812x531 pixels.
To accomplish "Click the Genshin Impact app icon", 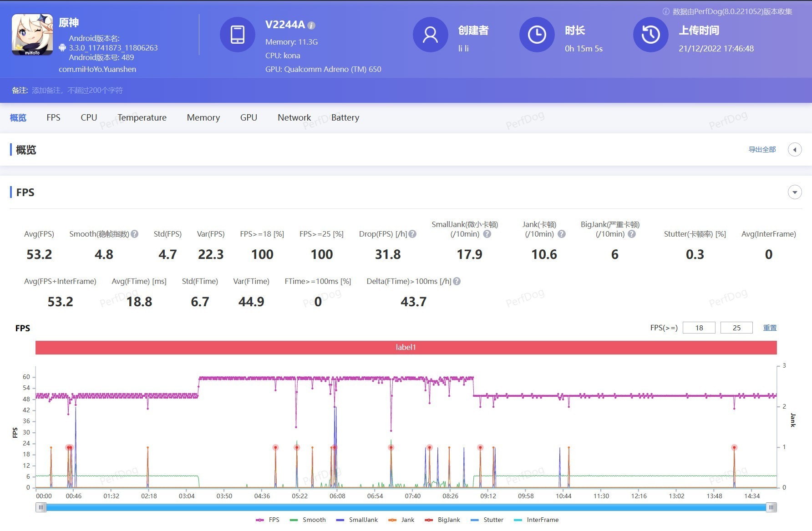I will point(32,35).
